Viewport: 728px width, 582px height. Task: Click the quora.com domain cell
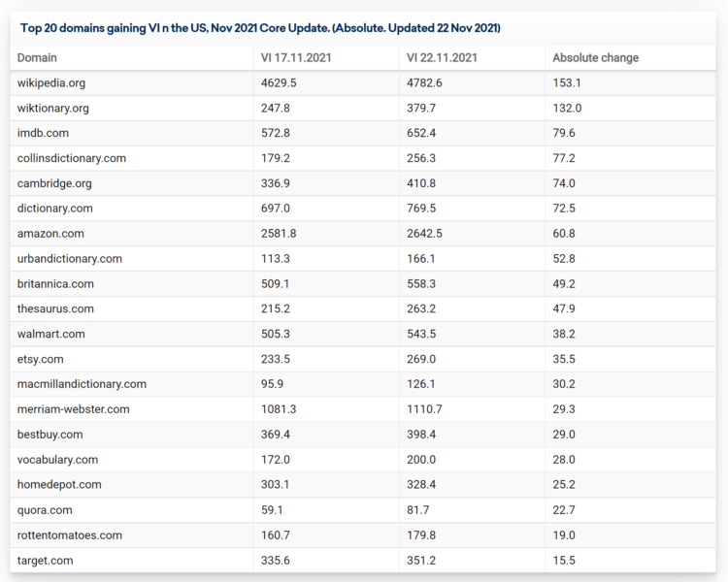[x=45, y=510]
